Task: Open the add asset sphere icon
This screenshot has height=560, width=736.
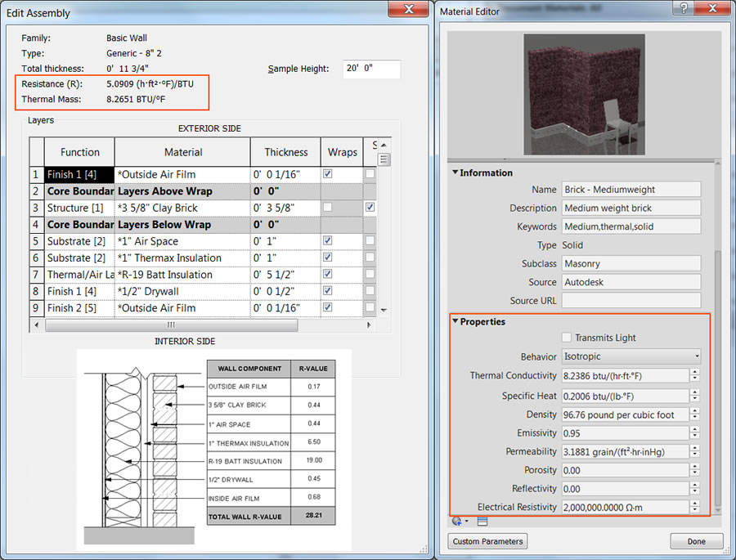Action: click(456, 521)
